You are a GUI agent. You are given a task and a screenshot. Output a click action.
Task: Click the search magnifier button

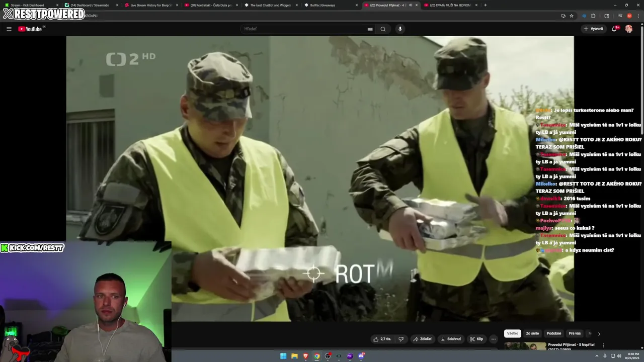[x=383, y=29]
